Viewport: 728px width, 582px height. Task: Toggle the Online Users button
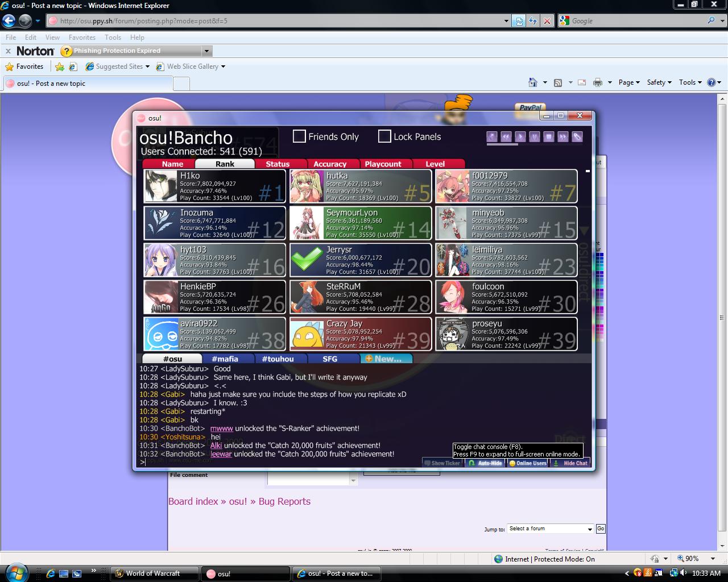click(x=528, y=463)
